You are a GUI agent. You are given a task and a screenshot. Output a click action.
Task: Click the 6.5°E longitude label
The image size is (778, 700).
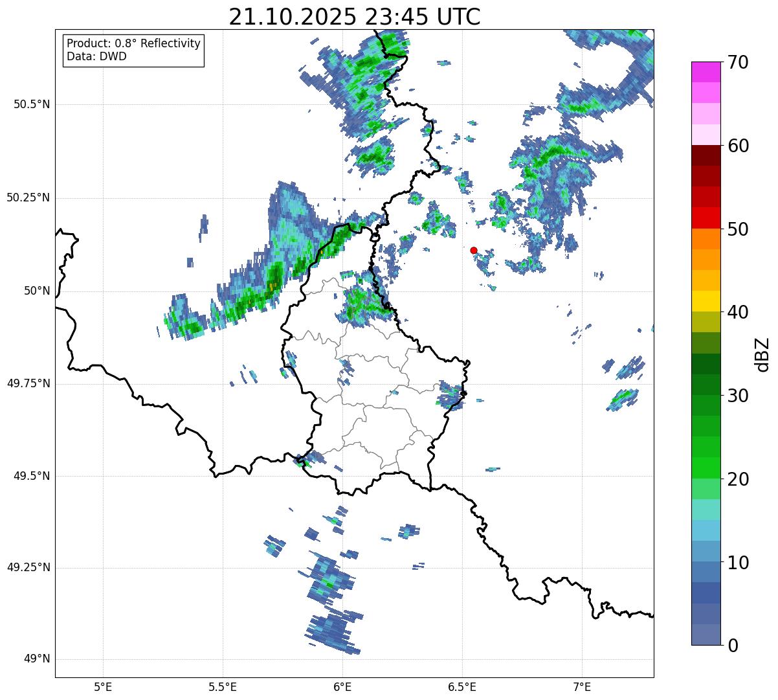point(462,686)
